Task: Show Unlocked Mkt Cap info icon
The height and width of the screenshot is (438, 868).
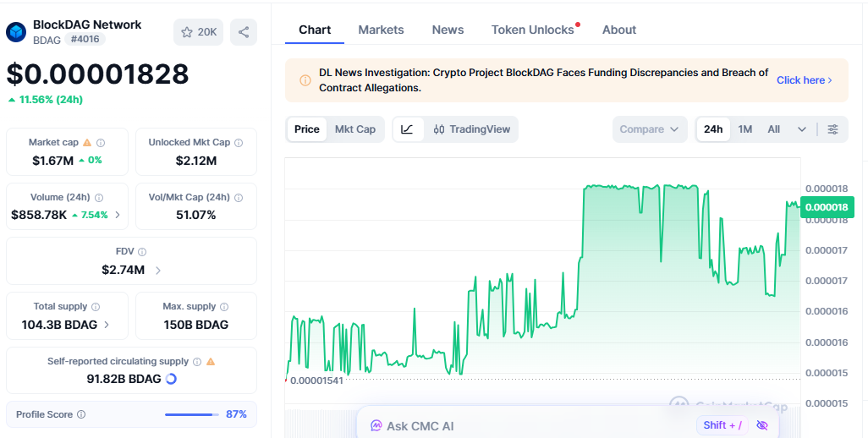Action: coord(239,143)
